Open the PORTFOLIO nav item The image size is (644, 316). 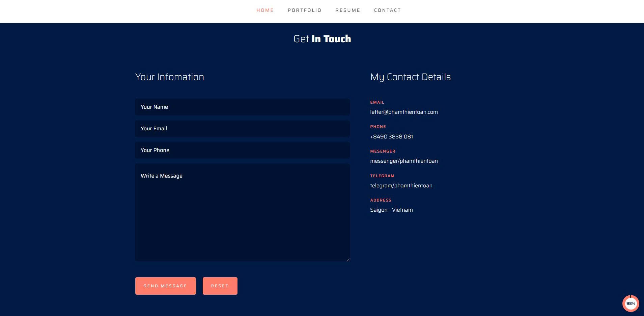point(304,10)
